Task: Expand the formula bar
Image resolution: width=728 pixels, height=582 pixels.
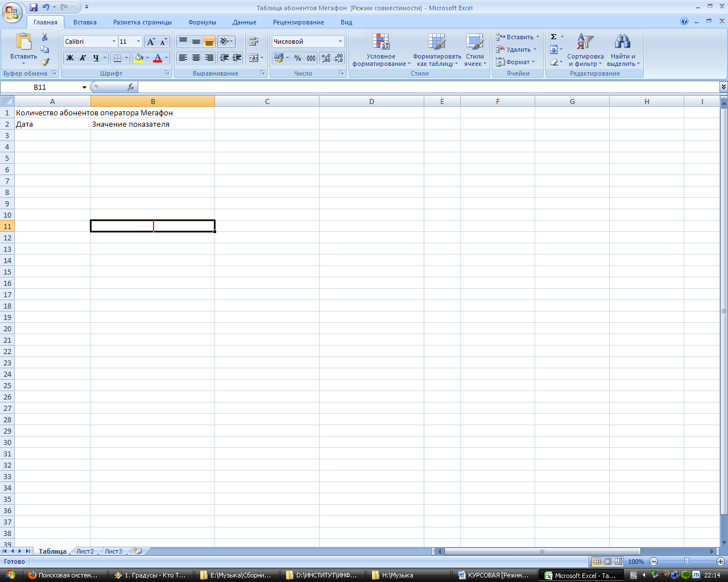Action: 723,87
